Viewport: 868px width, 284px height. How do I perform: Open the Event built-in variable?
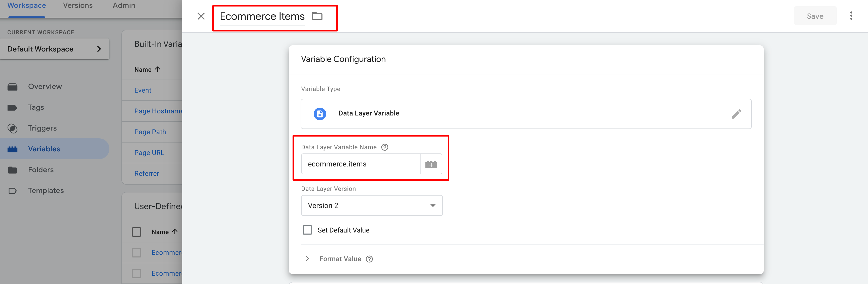[x=143, y=90]
